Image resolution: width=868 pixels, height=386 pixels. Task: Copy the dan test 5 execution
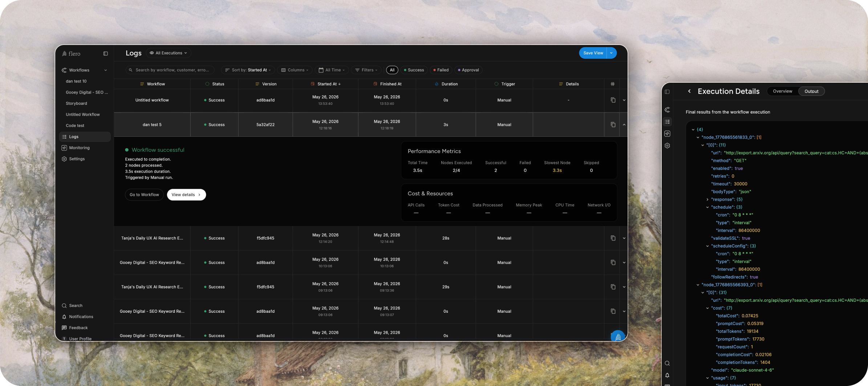tap(613, 125)
